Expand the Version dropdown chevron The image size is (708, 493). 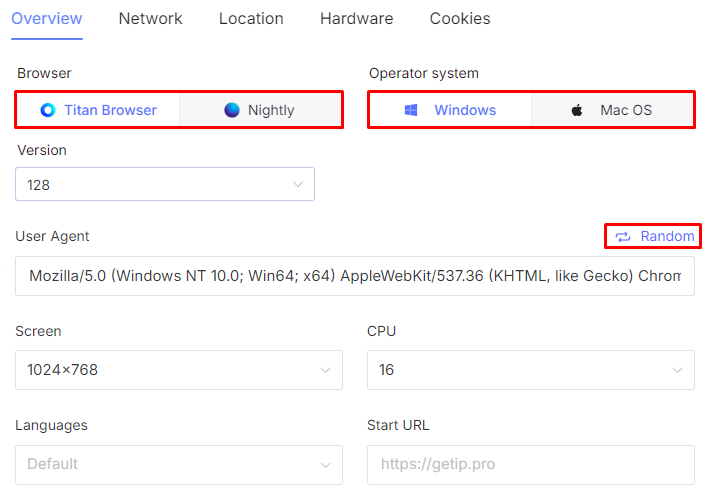(298, 184)
